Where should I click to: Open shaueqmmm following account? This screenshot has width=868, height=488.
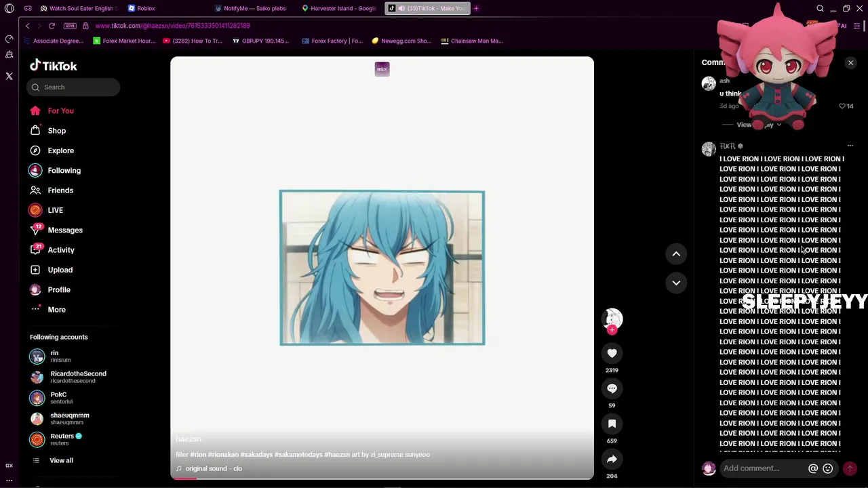[61, 418]
